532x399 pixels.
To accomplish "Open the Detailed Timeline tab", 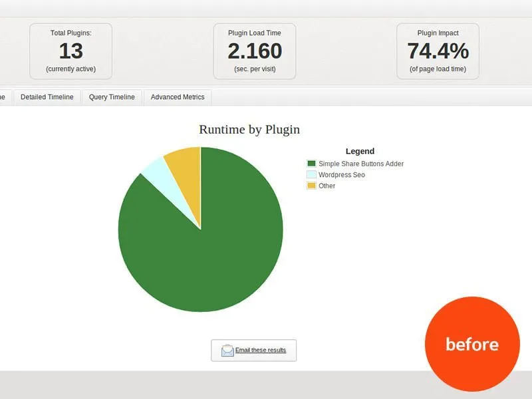I will (47, 97).
